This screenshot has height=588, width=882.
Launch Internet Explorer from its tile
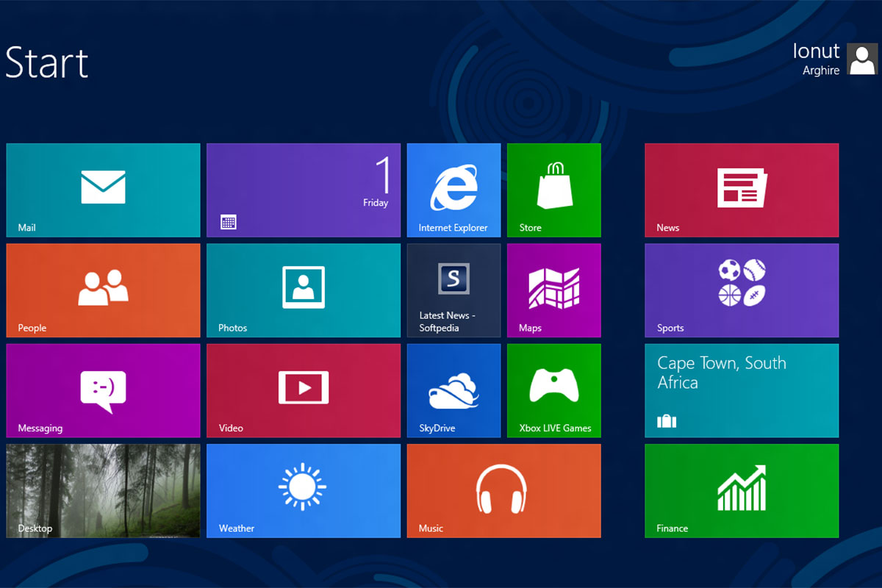click(453, 190)
